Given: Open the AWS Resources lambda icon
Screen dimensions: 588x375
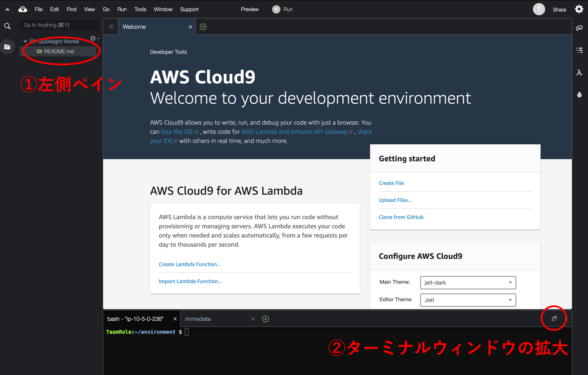Looking at the screenshot, I should pos(579,72).
